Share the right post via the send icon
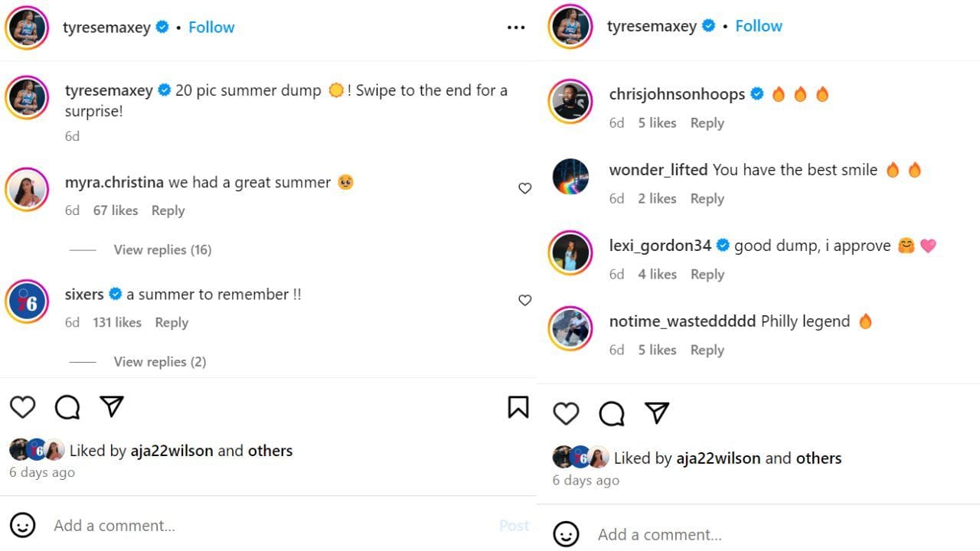This screenshot has height=551, width=980. click(x=655, y=412)
